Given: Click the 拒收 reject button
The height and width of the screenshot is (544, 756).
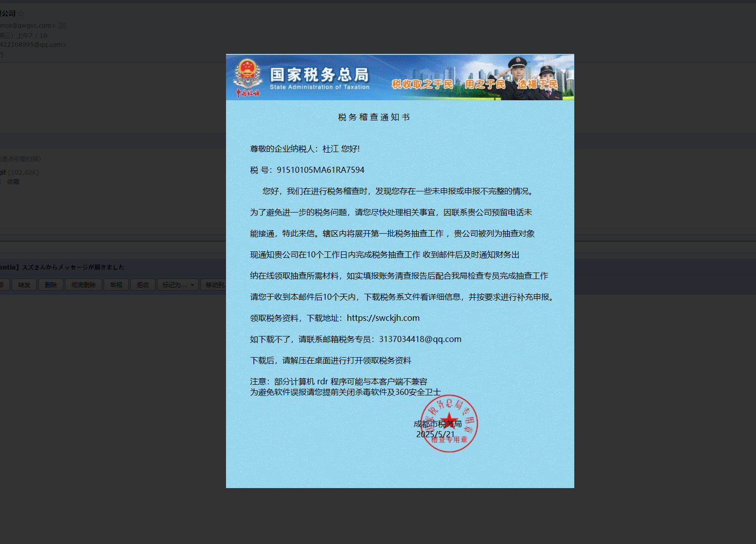Looking at the screenshot, I should pyautogui.click(x=143, y=285).
